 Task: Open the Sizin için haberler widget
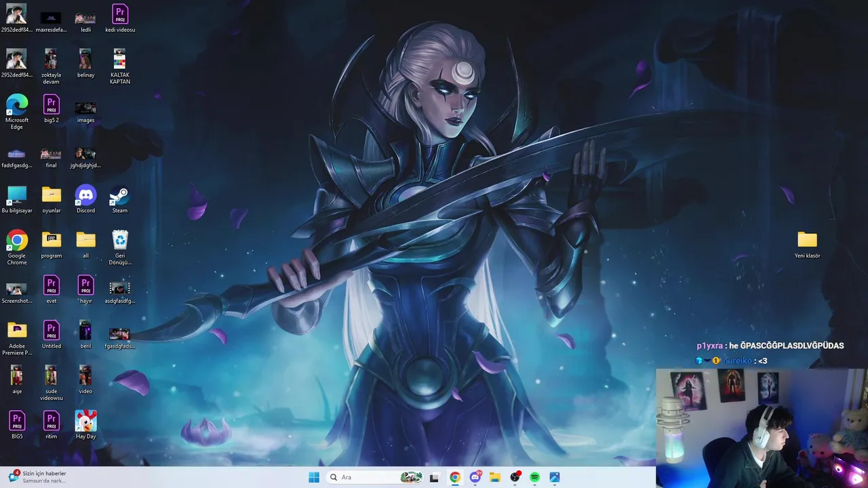tap(37, 477)
